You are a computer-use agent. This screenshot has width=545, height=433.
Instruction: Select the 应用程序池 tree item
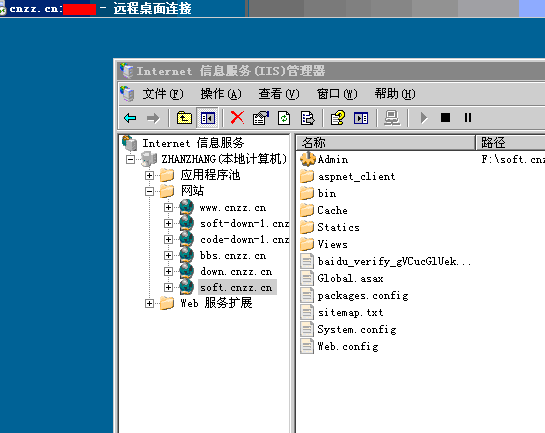click(x=210, y=175)
